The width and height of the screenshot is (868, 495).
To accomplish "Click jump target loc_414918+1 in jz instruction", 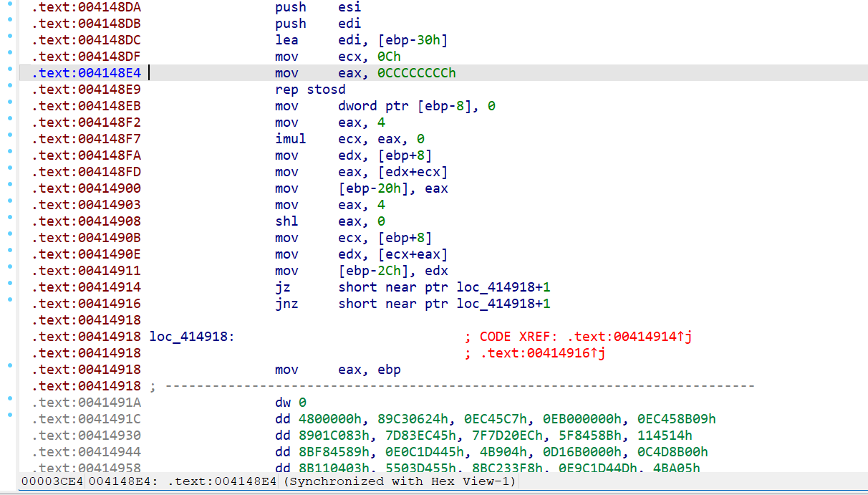I will coord(506,287).
